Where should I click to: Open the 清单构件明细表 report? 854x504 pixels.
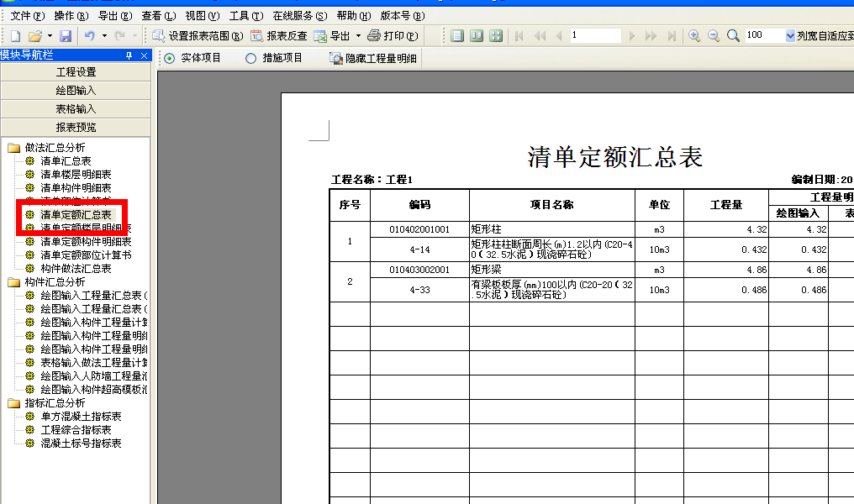76,188
